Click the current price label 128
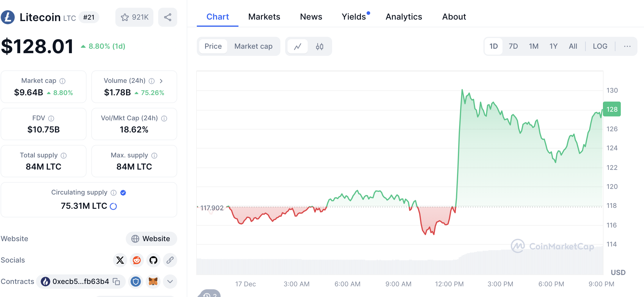 [612, 109]
